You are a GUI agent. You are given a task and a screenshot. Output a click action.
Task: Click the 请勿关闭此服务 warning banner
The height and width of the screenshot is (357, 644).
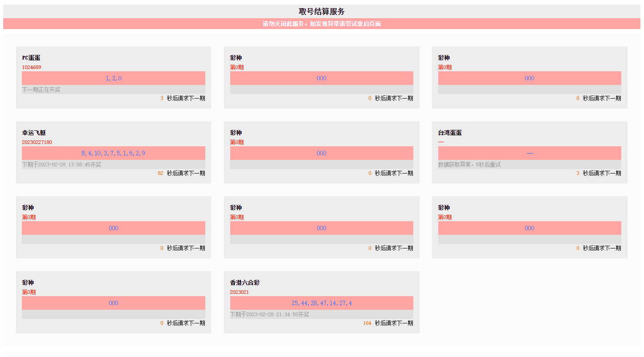[322, 24]
